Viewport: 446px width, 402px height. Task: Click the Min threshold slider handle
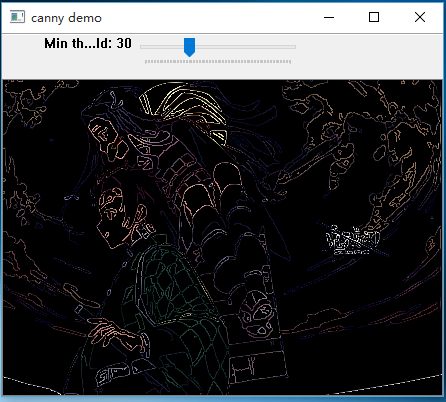point(189,47)
